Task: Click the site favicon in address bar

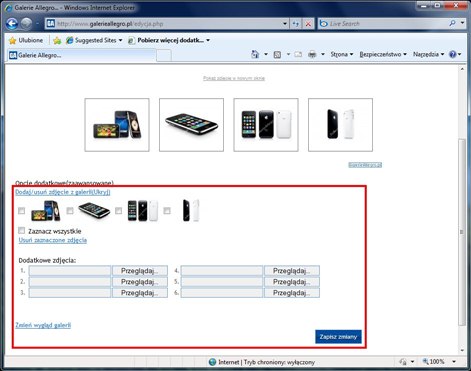Action: tap(51, 24)
